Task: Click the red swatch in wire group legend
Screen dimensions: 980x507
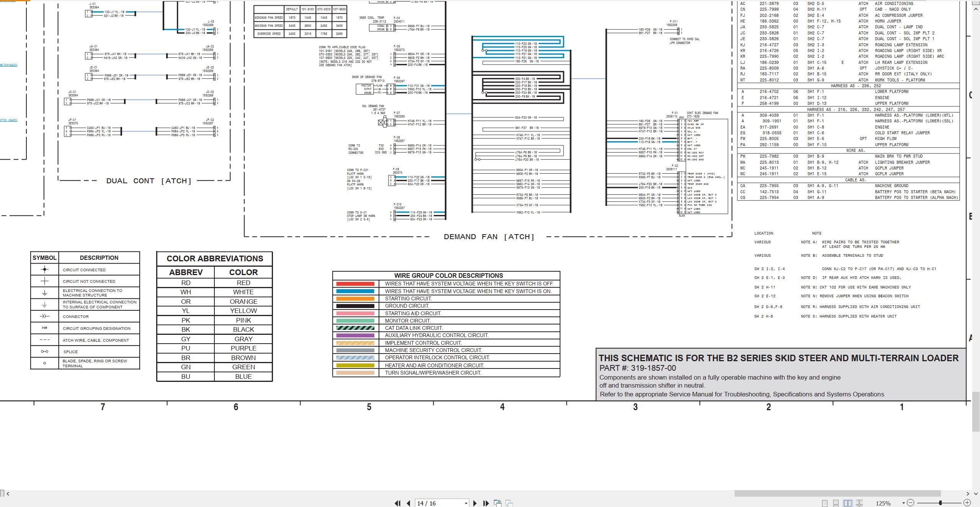Action: [355, 284]
